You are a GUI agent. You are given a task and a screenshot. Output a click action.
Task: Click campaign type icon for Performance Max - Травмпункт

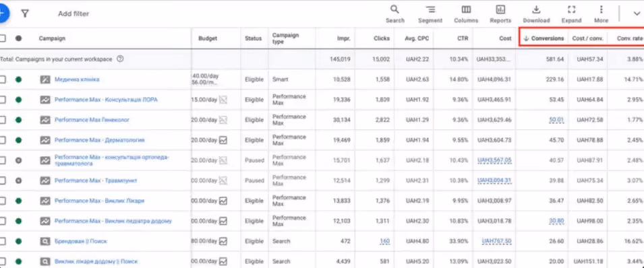click(x=45, y=180)
